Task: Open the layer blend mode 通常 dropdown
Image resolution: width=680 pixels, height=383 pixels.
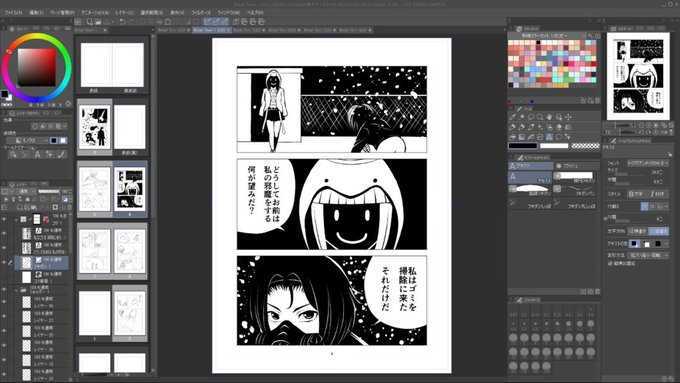Action: (x=27, y=191)
